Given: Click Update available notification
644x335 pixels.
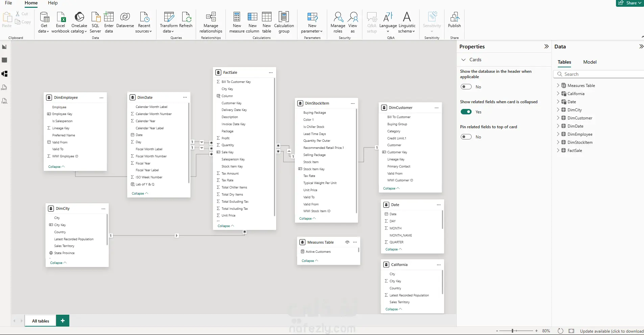Looking at the screenshot, I should pos(612,331).
